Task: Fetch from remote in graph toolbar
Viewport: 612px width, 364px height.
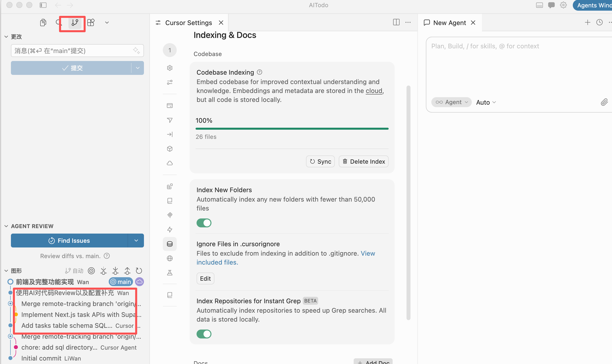Action: [103, 271]
